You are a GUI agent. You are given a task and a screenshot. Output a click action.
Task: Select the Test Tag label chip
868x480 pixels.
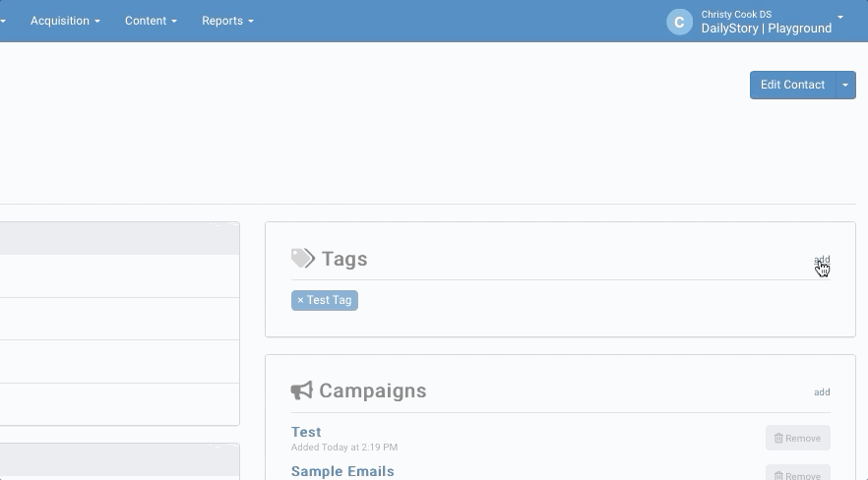(330, 300)
